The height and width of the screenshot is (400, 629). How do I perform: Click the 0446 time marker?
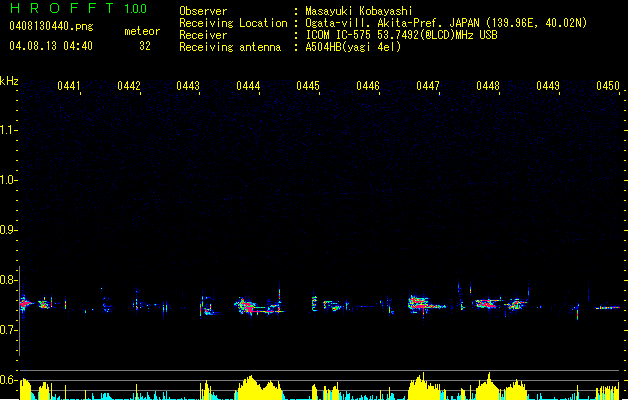pos(368,86)
